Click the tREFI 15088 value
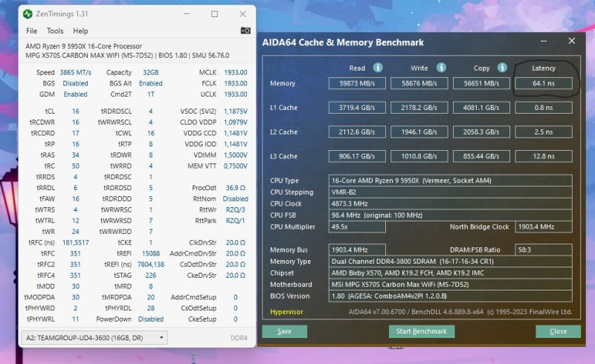595x364 pixels. coord(151,253)
